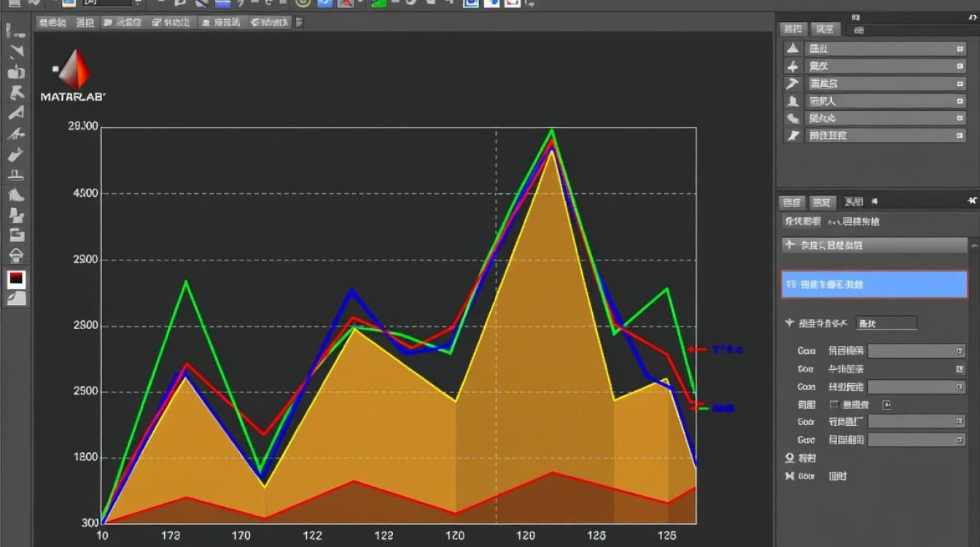Click the text input field below the blue row
Screen dimensions: 980x547
[886, 323]
